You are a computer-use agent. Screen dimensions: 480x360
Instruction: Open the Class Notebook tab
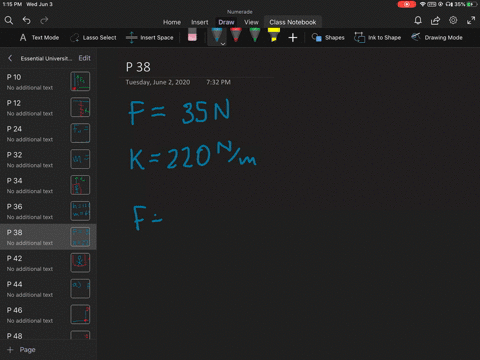(x=293, y=22)
